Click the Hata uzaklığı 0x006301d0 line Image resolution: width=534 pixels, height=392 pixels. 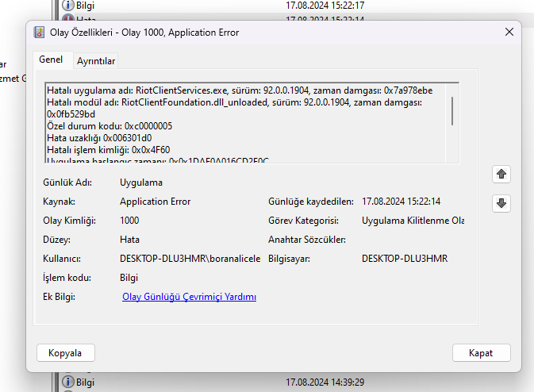coord(99,138)
